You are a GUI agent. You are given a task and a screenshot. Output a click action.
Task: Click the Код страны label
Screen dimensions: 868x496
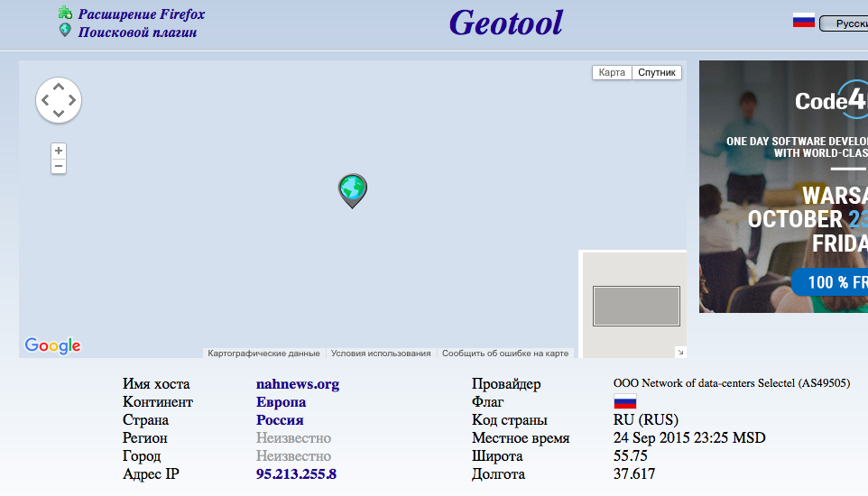coord(509,419)
